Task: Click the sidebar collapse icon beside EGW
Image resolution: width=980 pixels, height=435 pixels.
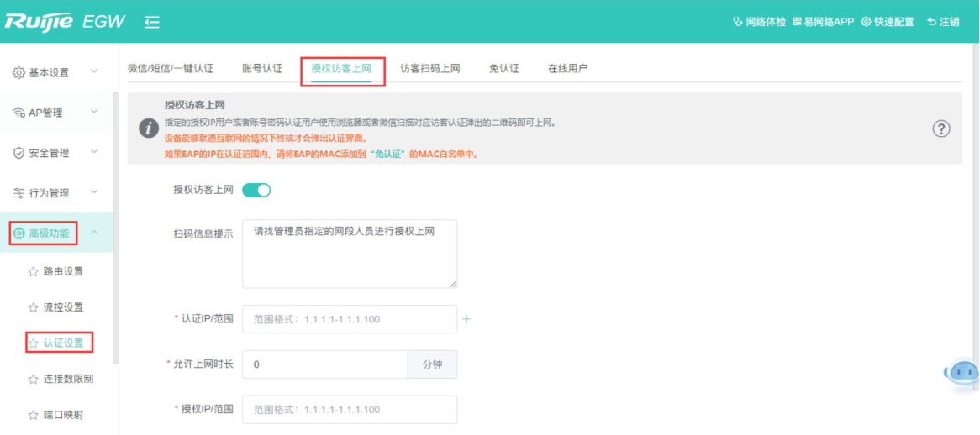Action: 152,22
